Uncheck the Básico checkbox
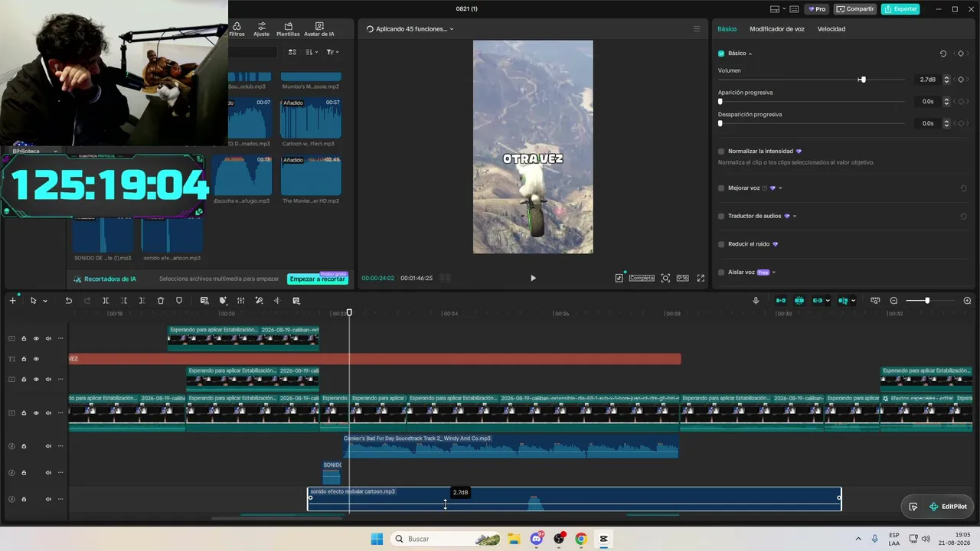The image size is (980, 551). [721, 54]
